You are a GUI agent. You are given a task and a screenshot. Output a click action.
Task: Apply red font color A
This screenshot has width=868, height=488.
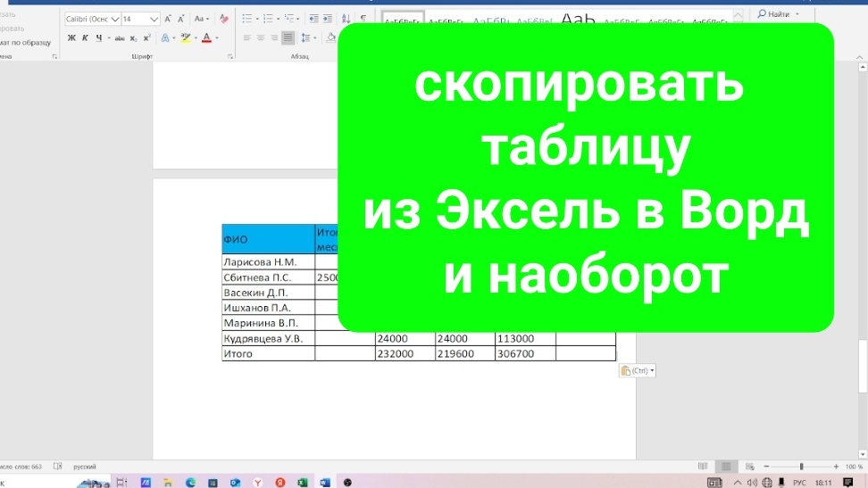point(206,37)
